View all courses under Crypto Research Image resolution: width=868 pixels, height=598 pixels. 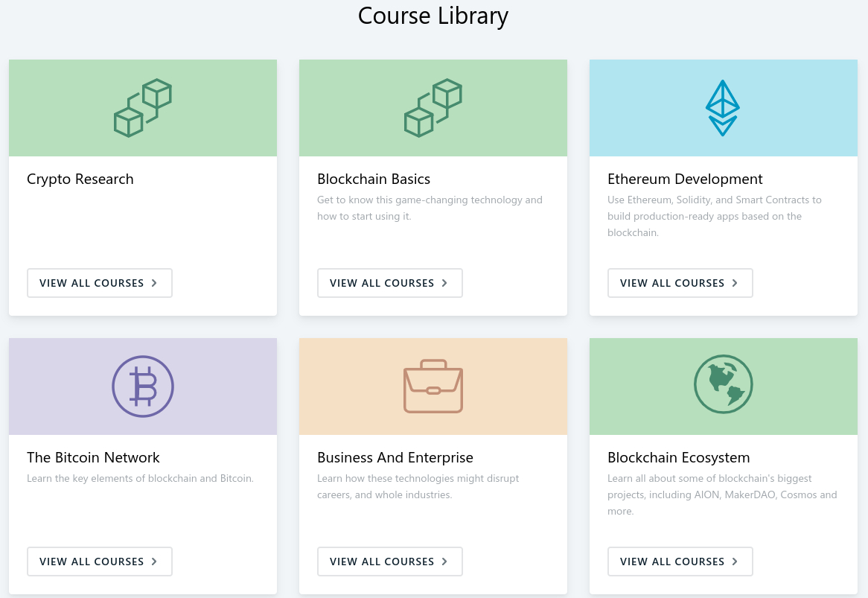pyautogui.click(x=100, y=283)
